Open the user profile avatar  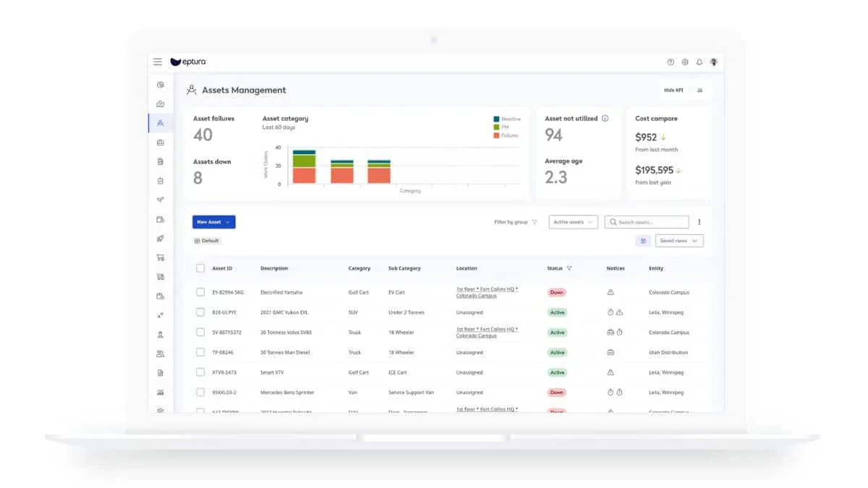[714, 62]
